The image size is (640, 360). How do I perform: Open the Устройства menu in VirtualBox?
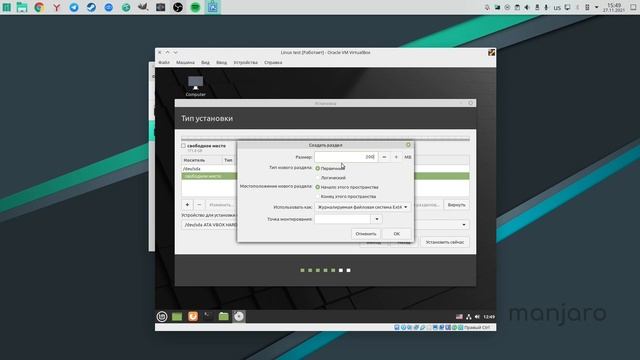click(246, 62)
